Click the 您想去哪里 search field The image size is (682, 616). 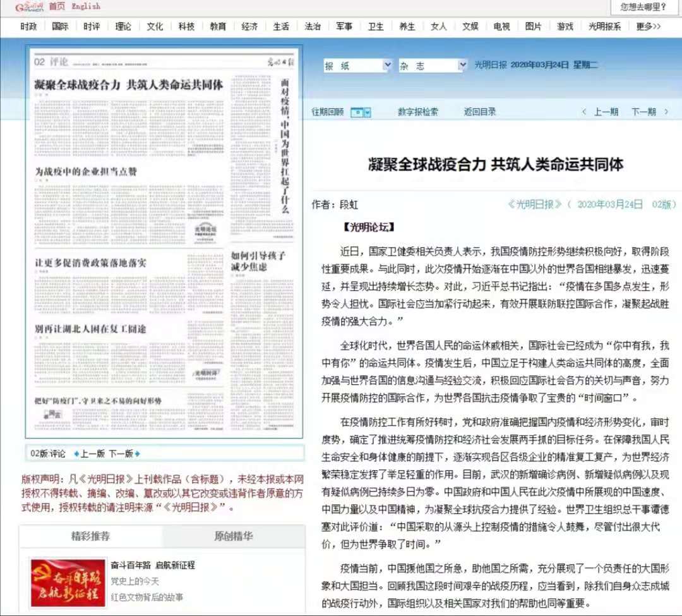(x=643, y=7)
